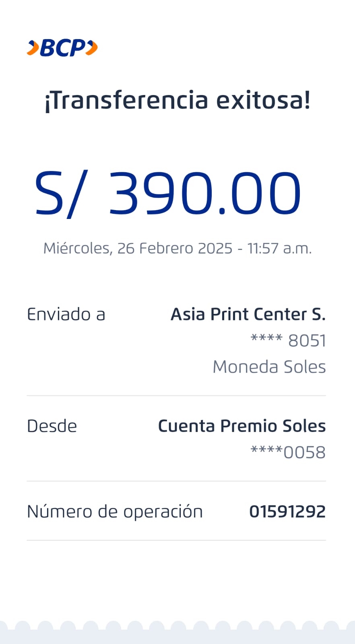
Task: Click the S/ currency symbol
Action: tap(59, 193)
